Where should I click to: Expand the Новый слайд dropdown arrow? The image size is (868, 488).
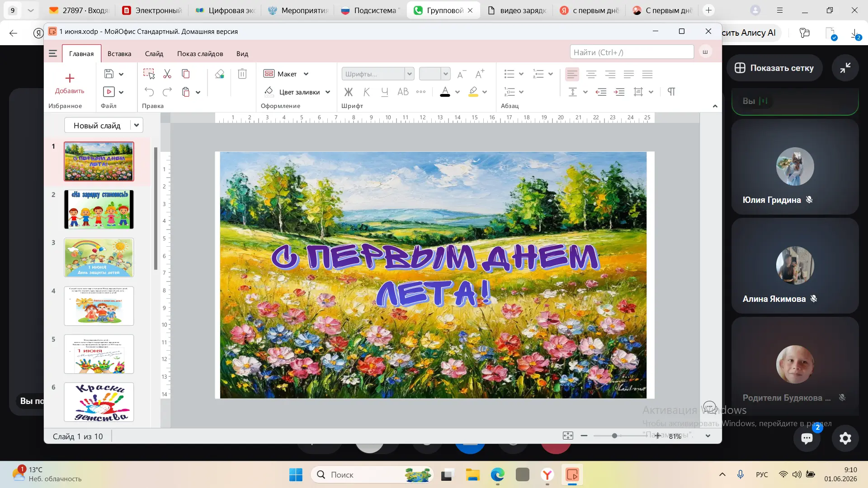pyautogui.click(x=137, y=125)
